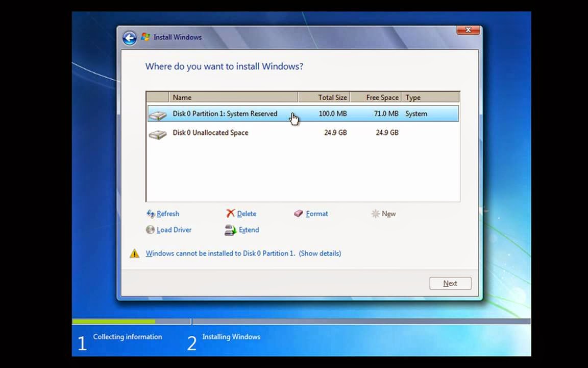
Task: Click the Format partition icon
Action: click(299, 214)
